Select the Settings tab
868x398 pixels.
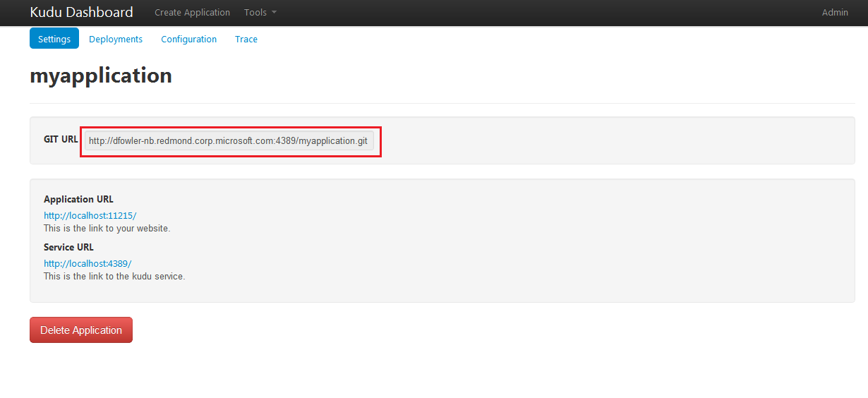point(54,39)
